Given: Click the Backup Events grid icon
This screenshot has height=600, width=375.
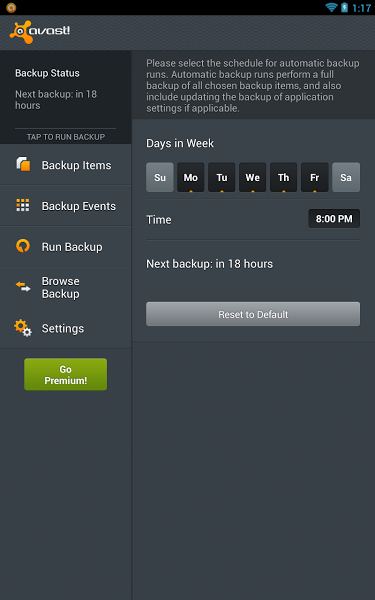Looking at the screenshot, I should tap(23, 205).
